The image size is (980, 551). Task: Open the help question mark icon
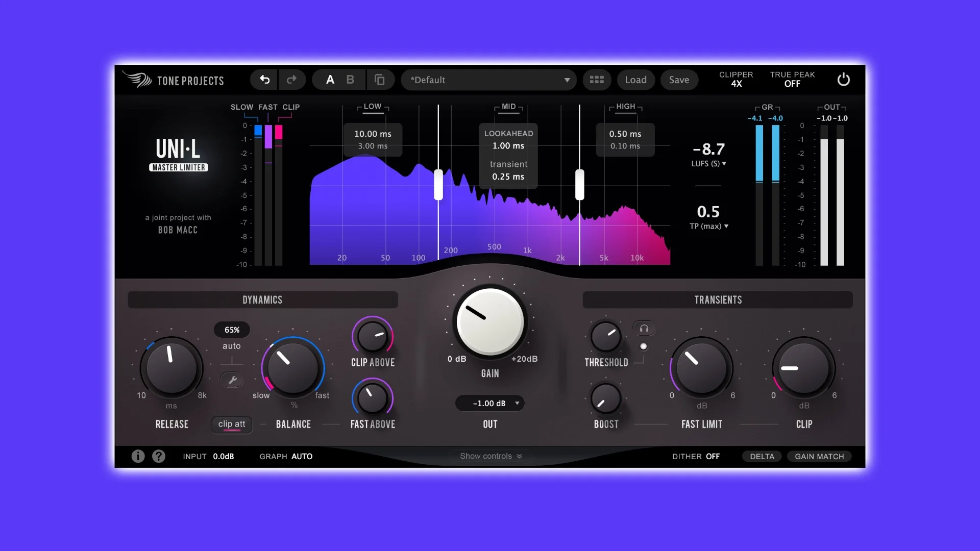(159, 456)
